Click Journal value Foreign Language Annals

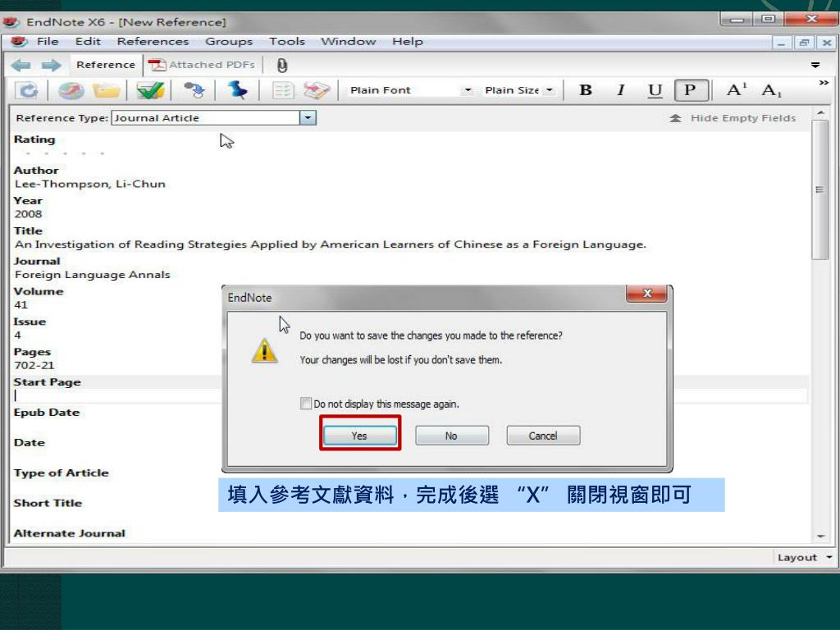tap(92, 274)
